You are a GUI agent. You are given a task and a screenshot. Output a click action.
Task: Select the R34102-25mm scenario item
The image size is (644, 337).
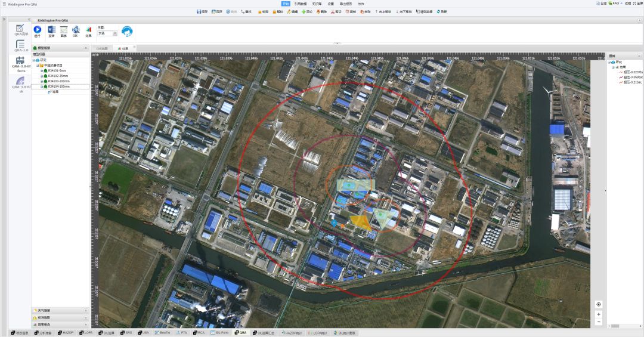[x=58, y=76]
